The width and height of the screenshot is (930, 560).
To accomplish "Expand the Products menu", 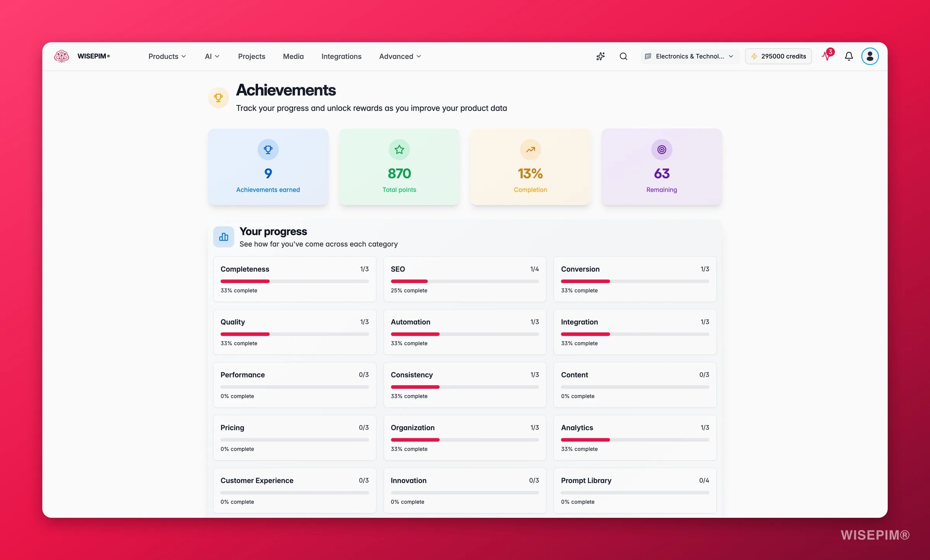I will tap(167, 56).
